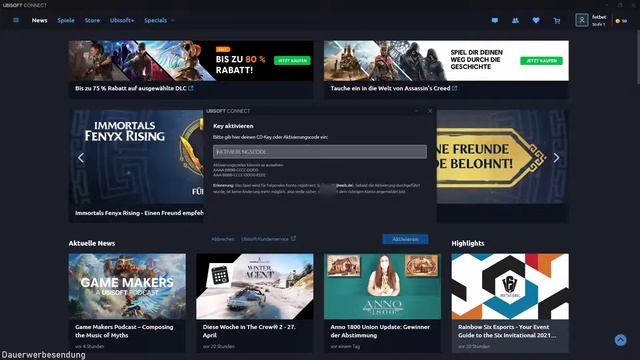Click Jetzt kaufen on Assassin's Creed banner
This screenshot has width=640, height=360.
(x=541, y=60)
